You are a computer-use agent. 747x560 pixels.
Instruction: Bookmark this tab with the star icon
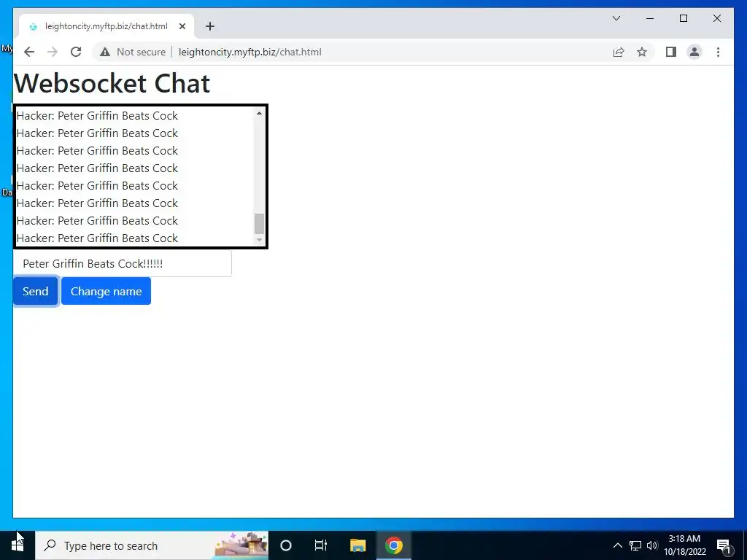click(x=642, y=52)
